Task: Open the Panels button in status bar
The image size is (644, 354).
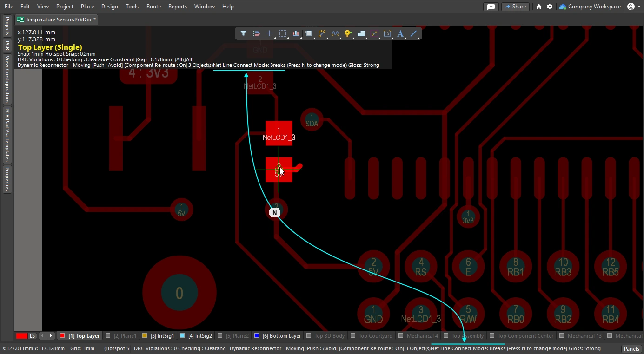Action: 631,349
